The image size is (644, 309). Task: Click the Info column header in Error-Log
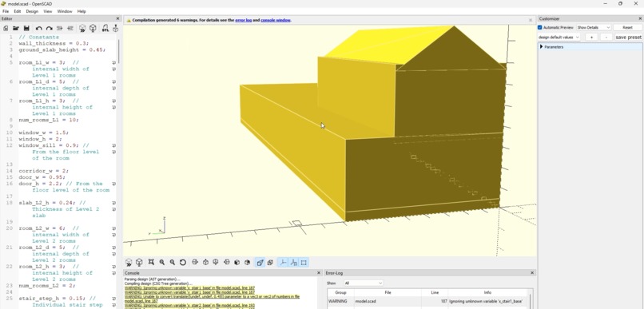(x=487, y=292)
